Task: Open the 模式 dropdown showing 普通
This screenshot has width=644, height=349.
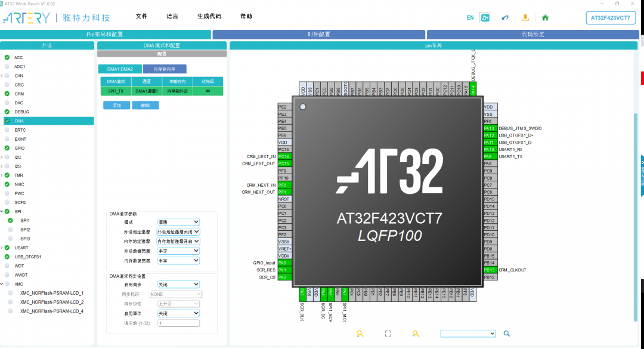Action: 178,222
